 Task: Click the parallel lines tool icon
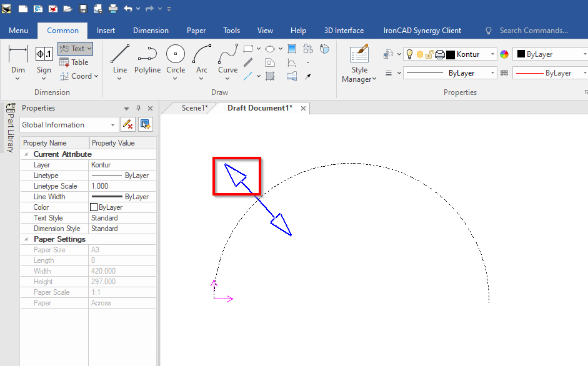[248, 62]
